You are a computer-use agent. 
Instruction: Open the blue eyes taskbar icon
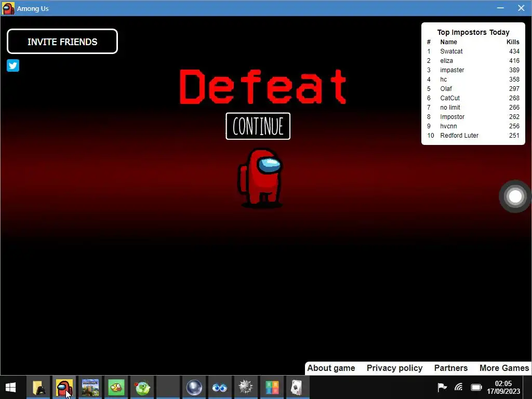(220, 387)
